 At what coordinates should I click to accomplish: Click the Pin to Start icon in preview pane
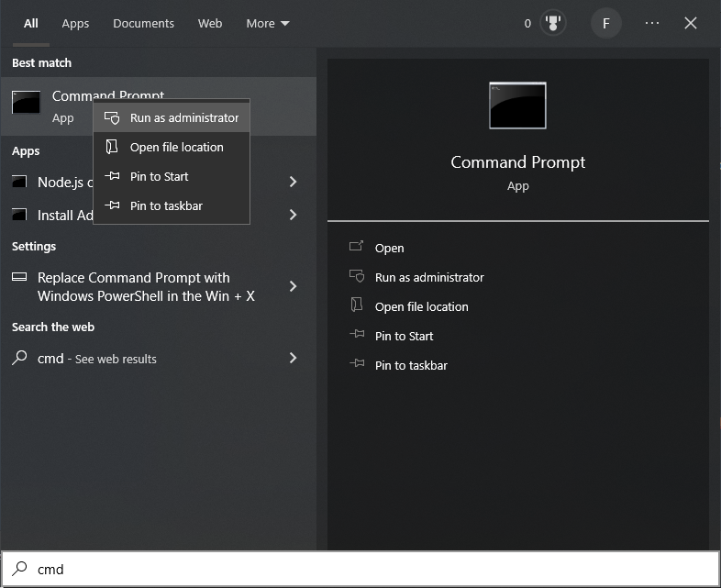357,334
